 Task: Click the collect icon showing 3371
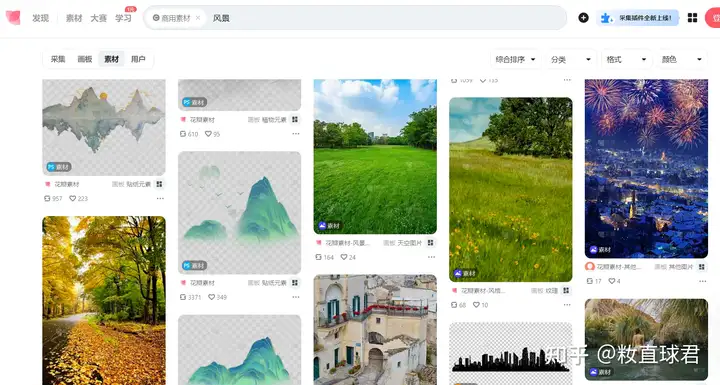click(x=183, y=297)
